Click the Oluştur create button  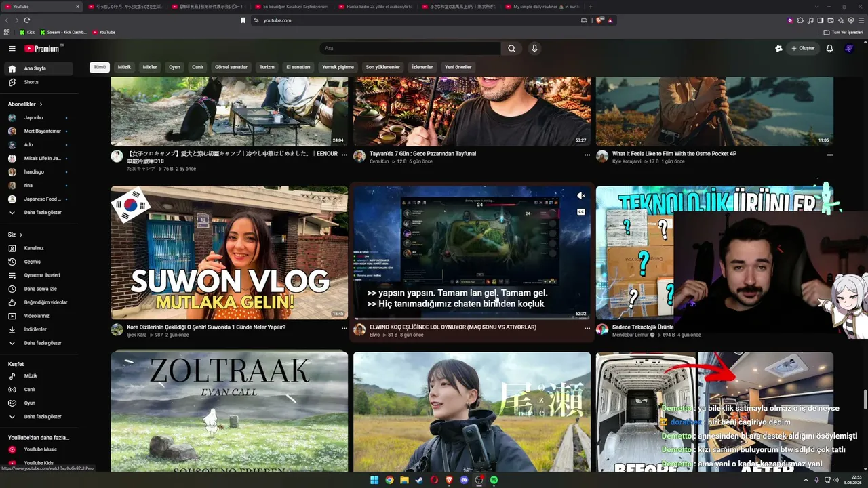(803, 49)
